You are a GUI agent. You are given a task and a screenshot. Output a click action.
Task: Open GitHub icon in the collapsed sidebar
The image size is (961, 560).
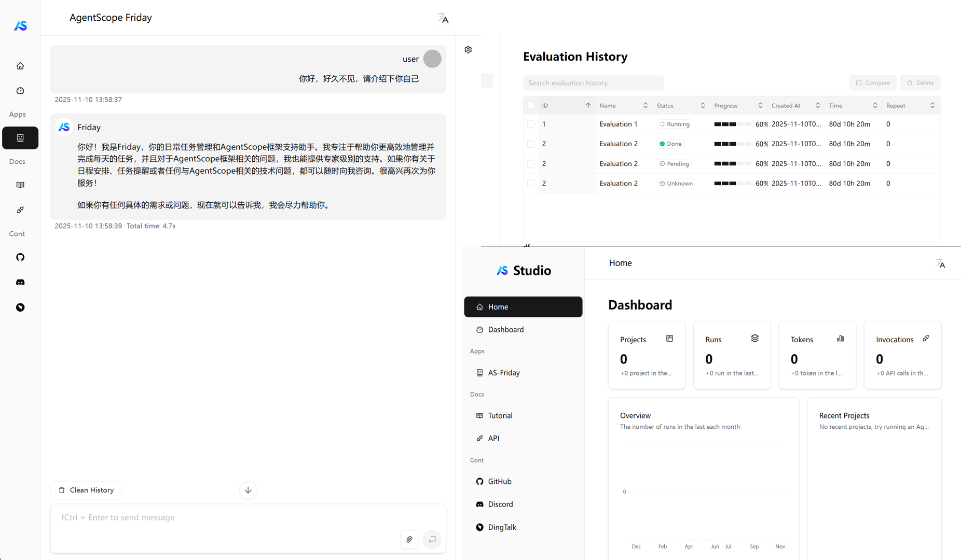(20, 257)
